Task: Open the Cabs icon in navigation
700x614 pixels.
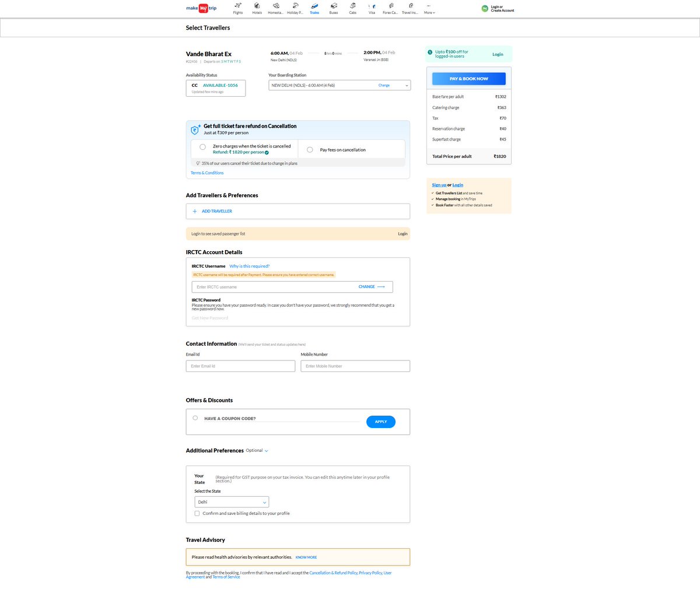Action: (x=353, y=6)
